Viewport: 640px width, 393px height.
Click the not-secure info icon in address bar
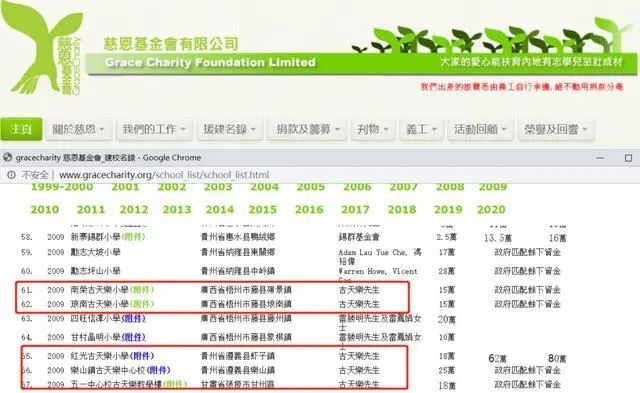pos(11,175)
